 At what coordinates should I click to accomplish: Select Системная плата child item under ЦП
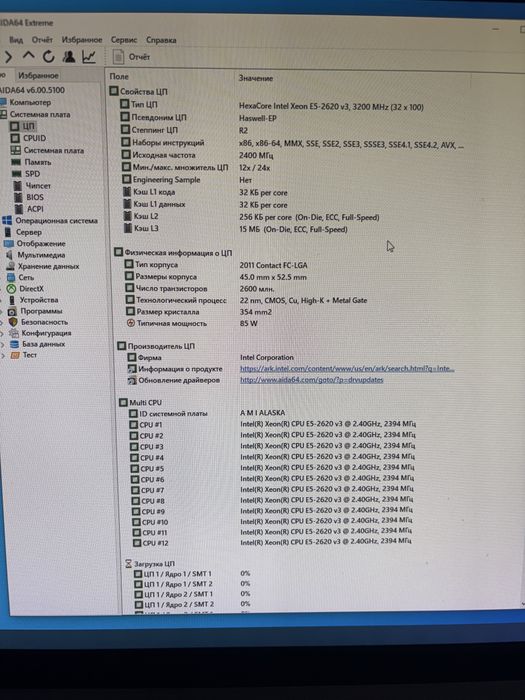coord(47,150)
